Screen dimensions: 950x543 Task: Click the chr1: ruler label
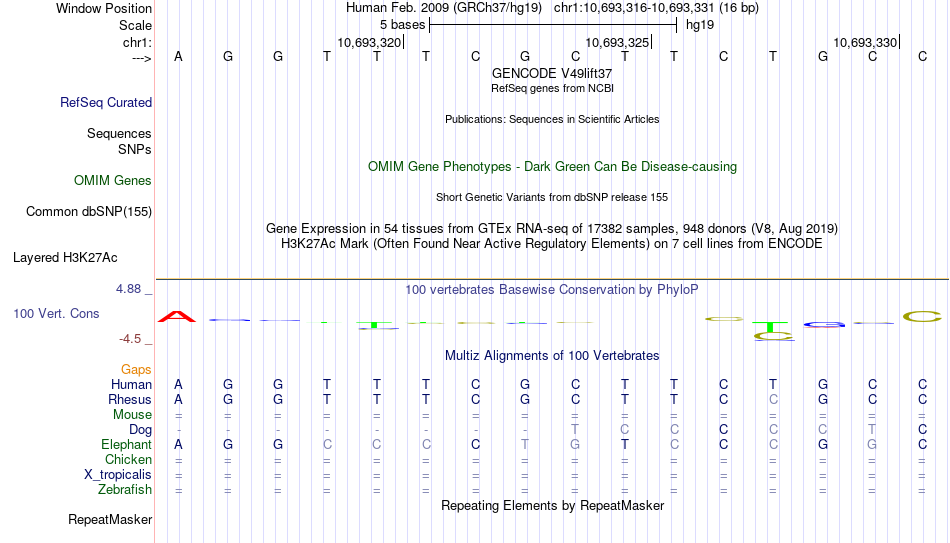pos(137,42)
